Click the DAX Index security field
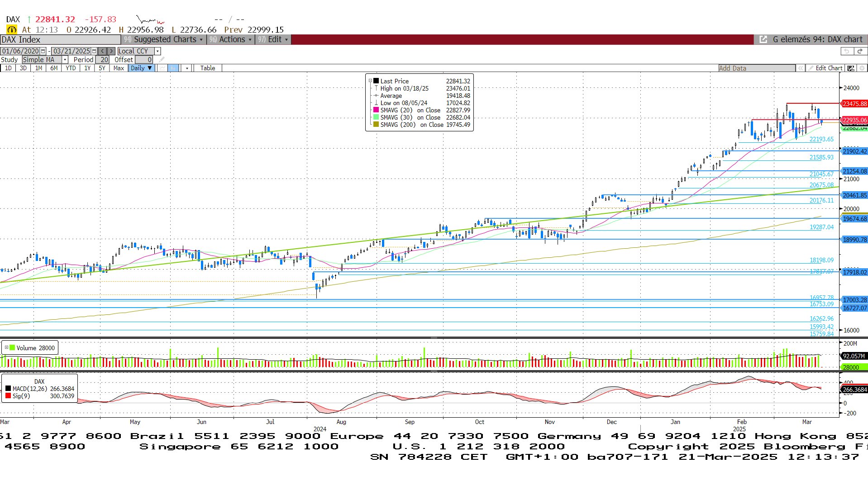This screenshot has width=868, height=482. pyautogui.click(x=60, y=39)
